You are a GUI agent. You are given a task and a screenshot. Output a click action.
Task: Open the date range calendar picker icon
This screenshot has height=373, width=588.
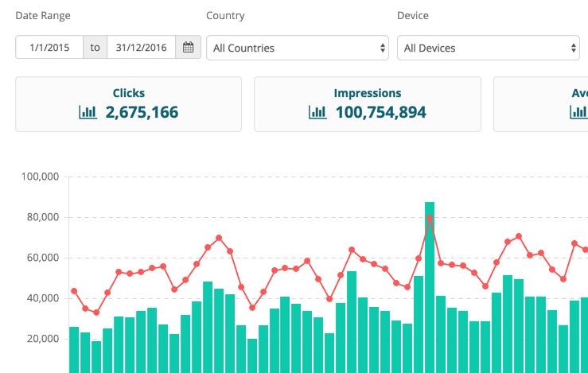point(188,48)
